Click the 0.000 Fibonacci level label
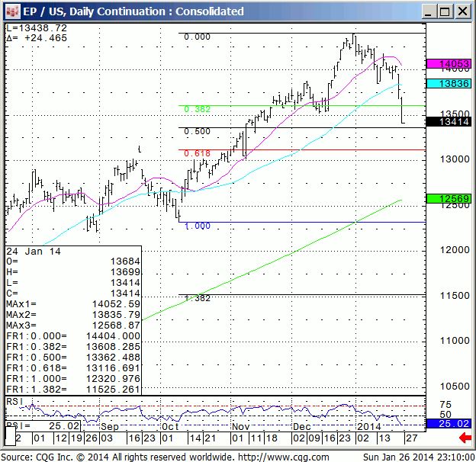Viewport: 476px width, 462px height. pyautogui.click(x=197, y=37)
